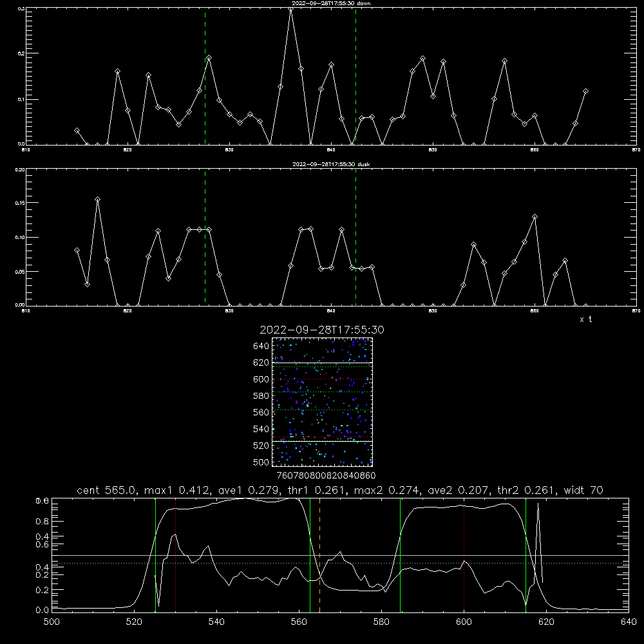Click the green solid line at 615 in bottom plot
This screenshot has height=644, width=644.
coord(526,555)
